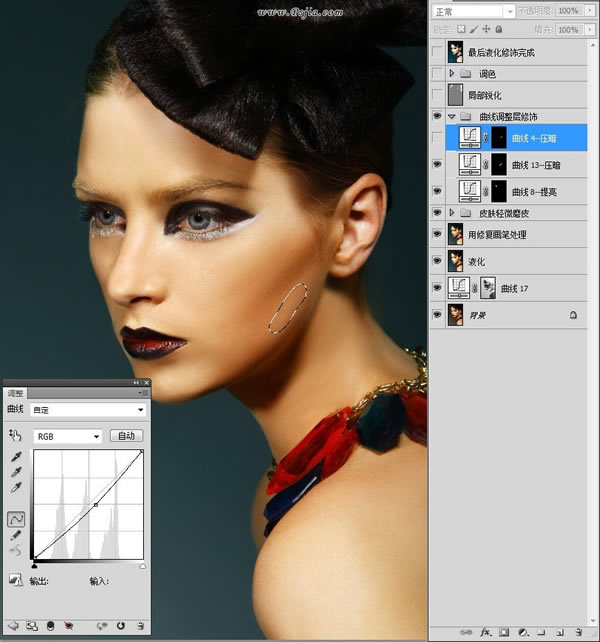Viewport: 600px width, 642px height.
Task: Open the RGB channel dropdown
Action: [x=68, y=436]
